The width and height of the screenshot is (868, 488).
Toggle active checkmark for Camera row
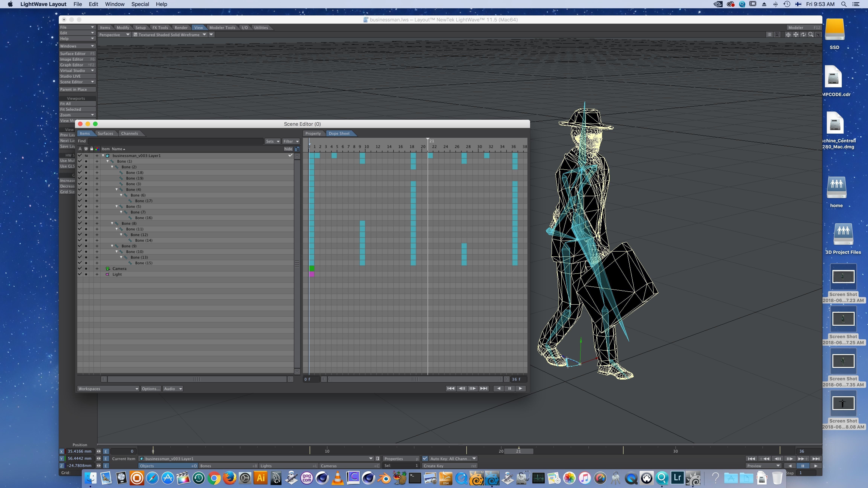tap(80, 269)
